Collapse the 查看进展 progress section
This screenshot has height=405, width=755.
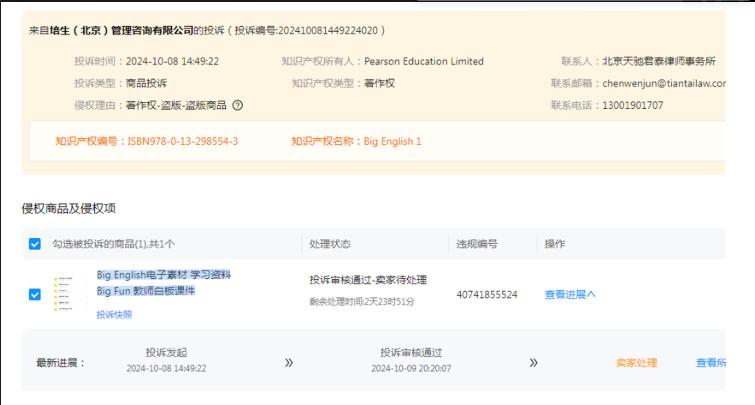click(x=569, y=294)
